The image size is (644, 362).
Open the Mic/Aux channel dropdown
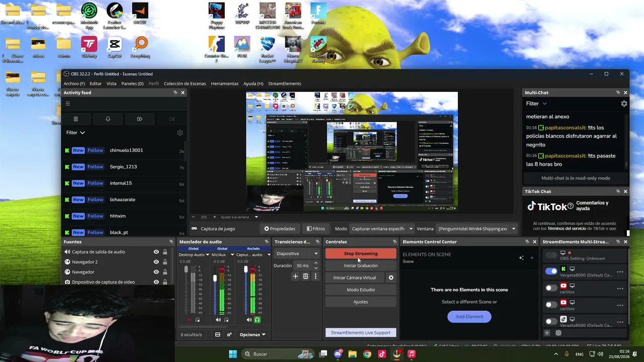tap(222, 255)
